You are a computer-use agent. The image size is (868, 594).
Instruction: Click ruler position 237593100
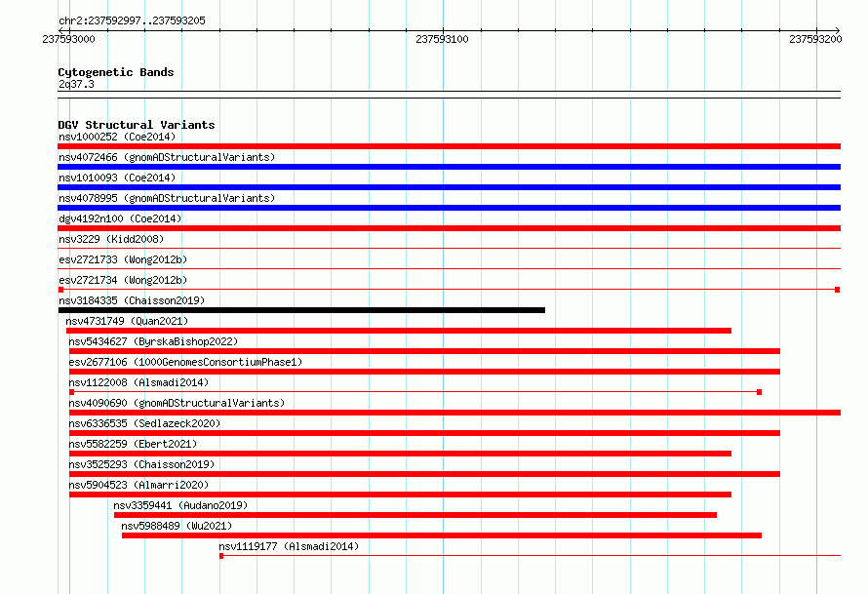[x=443, y=39]
